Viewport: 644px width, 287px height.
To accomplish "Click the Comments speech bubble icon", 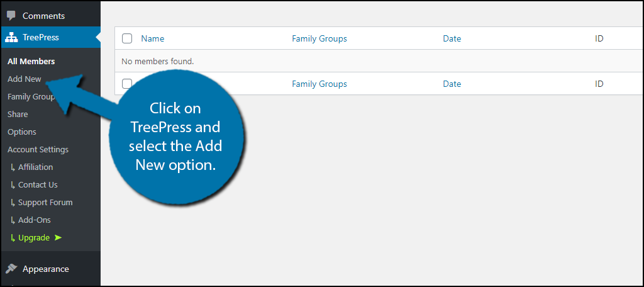I will [x=11, y=16].
